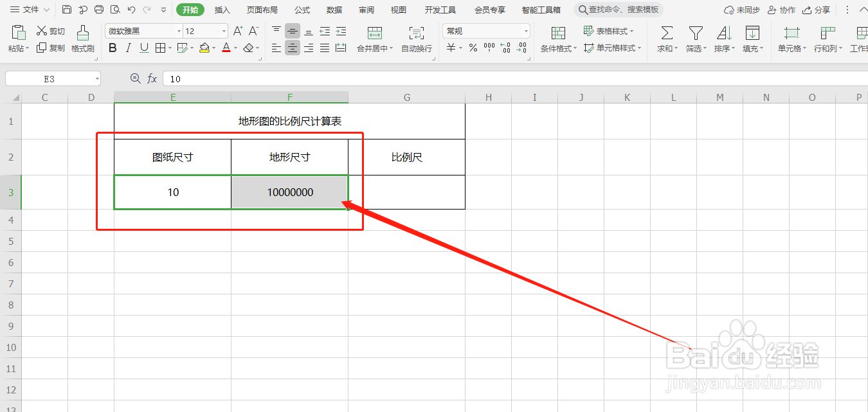Click the 分享 share button
The height and width of the screenshot is (412, 868).
[817, 10]
